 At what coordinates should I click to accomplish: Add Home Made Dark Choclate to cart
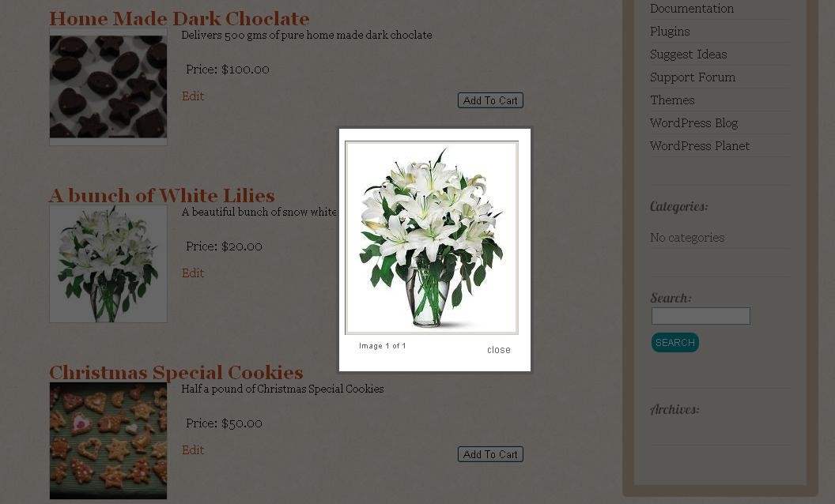tap(490, 100)
